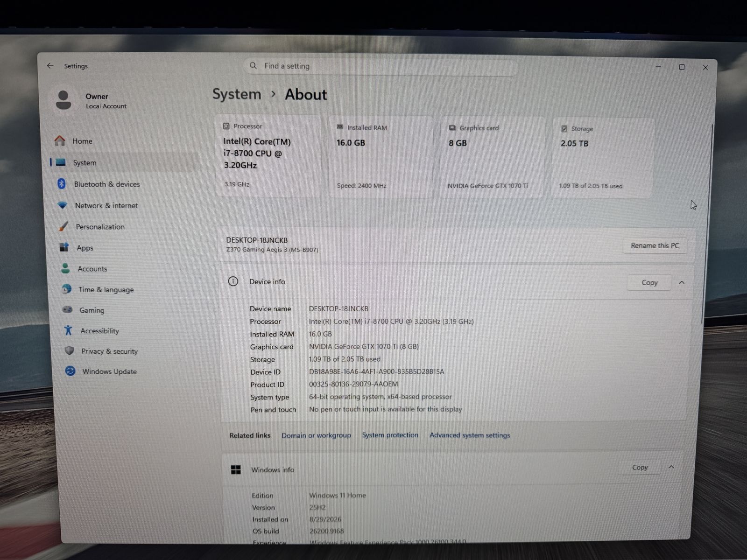Minimize the Settings window
The height and width of the screenshot is (560, 747).
658,66
